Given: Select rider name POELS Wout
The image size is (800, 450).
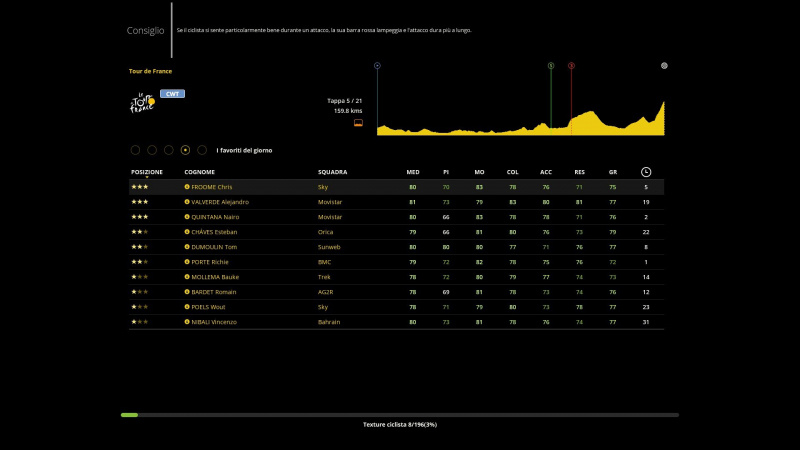Looking at the screenshot, I should (208, 307).
